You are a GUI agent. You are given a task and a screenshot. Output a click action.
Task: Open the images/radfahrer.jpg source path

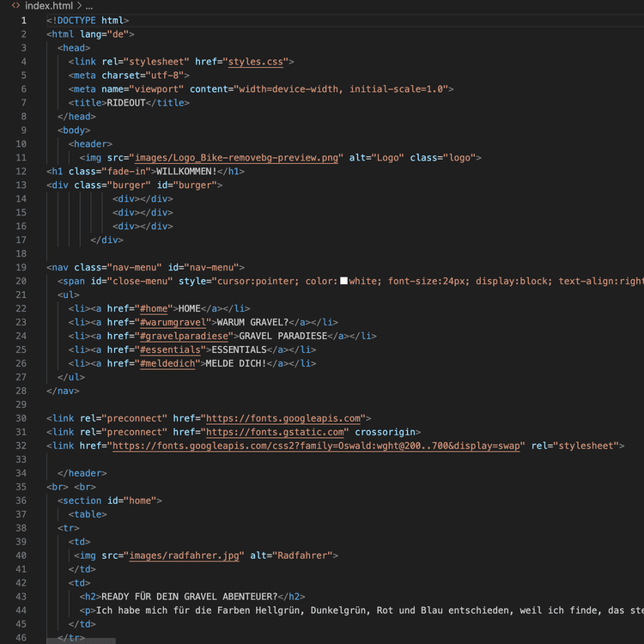tap(185, 556)
